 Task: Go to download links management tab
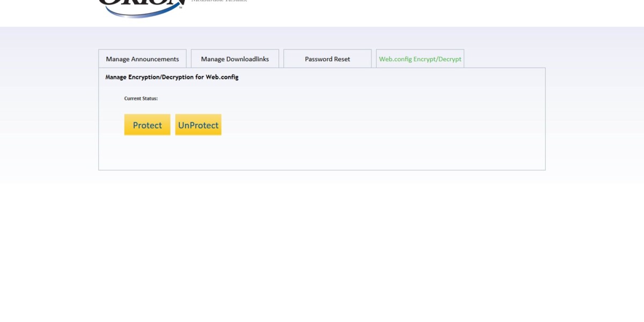pyautogui.click(x=235, y=59)
